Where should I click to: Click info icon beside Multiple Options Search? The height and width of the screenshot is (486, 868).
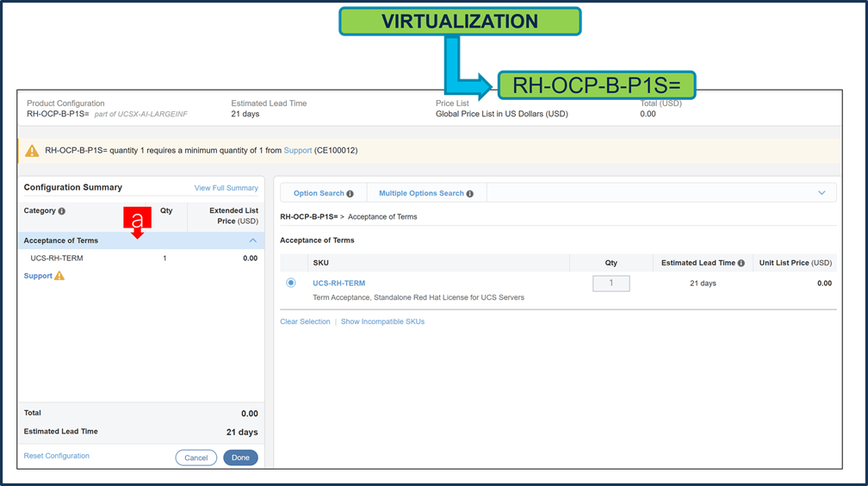[470, 194]
